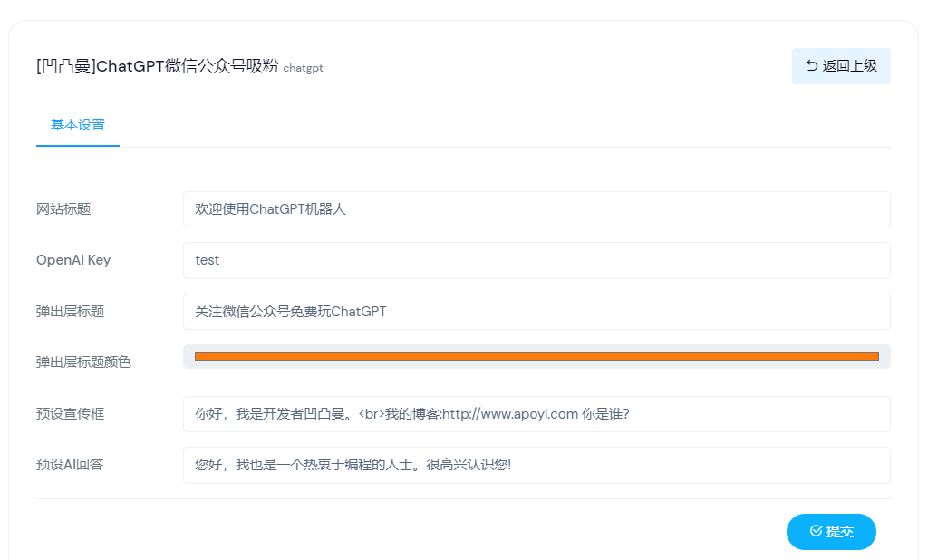Image resolution: width=928 pixels, height=560 pixels.
Task: Click the 网站标题 input field
Action: pos(535,208)
